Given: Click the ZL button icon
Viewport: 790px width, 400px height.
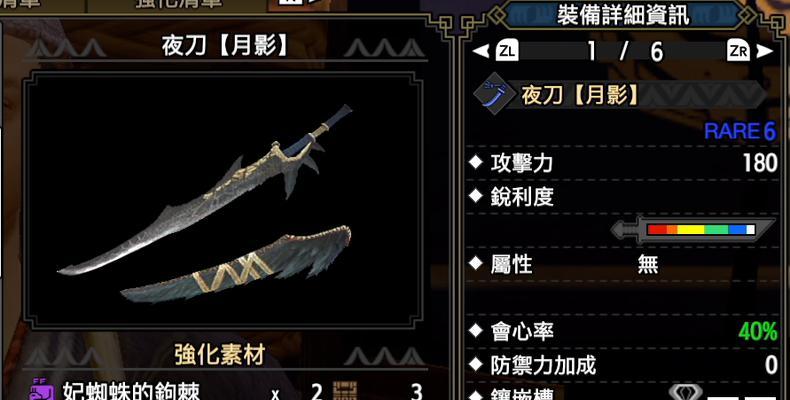Looking at the screenshot, I should pyautogui.click(x=507, y=51).
